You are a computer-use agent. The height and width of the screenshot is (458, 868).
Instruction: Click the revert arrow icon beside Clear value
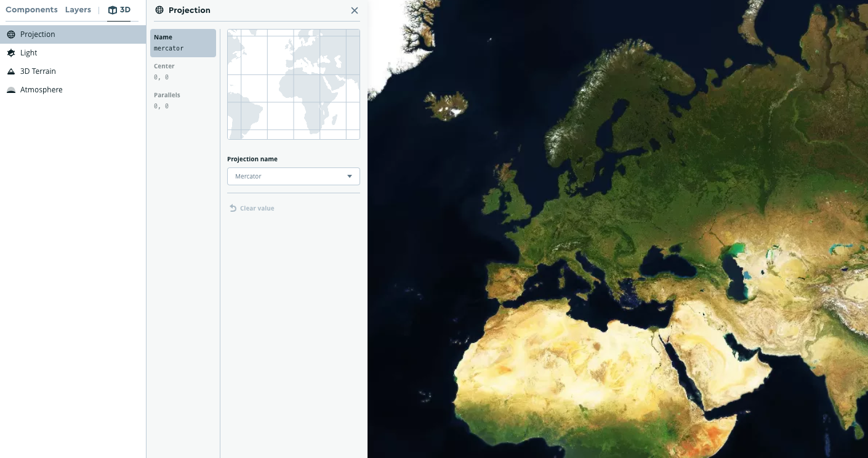tap(232, 208)
